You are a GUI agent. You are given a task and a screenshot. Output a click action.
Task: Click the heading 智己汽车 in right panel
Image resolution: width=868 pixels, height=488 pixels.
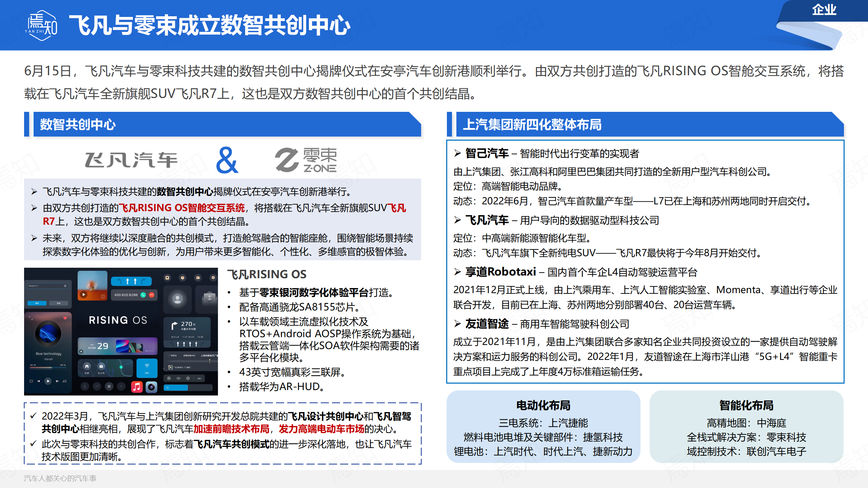coord(487,154)
